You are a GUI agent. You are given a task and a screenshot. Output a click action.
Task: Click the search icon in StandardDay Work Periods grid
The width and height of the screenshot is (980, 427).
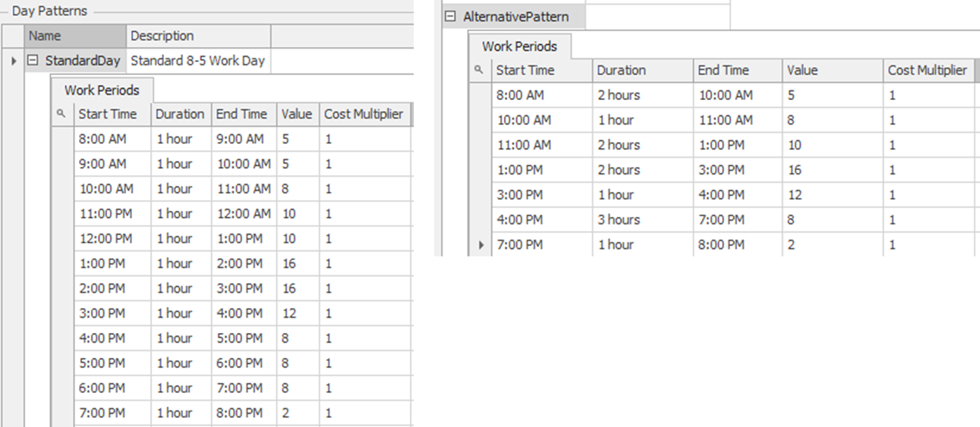click(62, 115)
